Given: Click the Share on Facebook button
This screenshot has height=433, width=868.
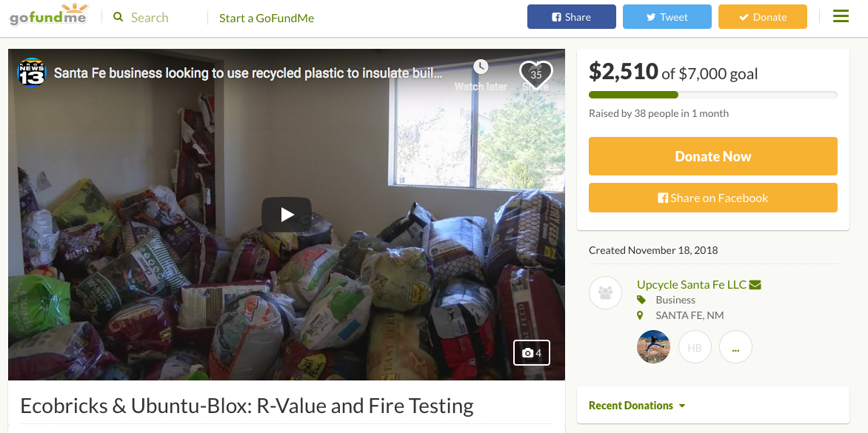Looking at the screenshot, I should [x=713, y=198].
